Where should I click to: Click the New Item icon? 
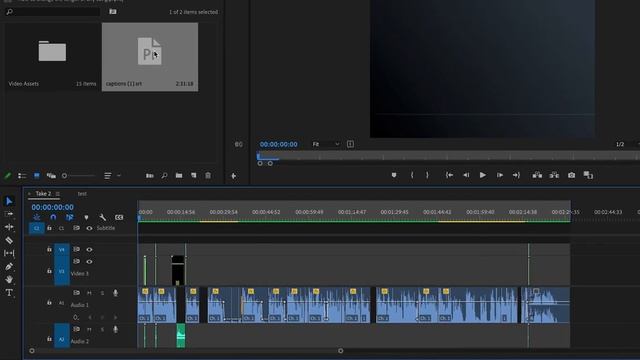point(193,176)
